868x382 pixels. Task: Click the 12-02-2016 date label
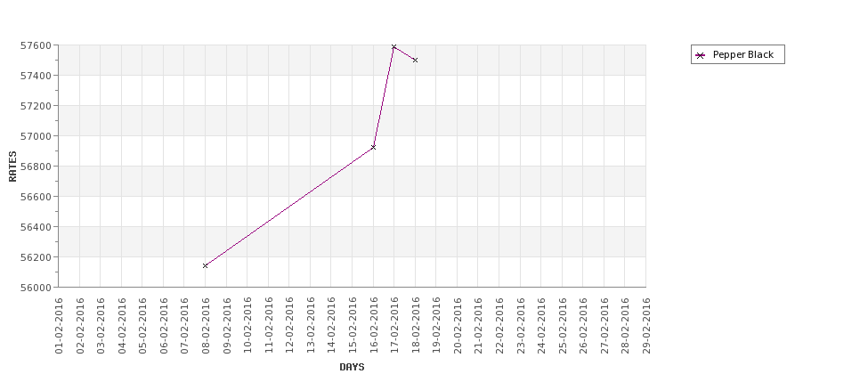[x=289, y=326]
